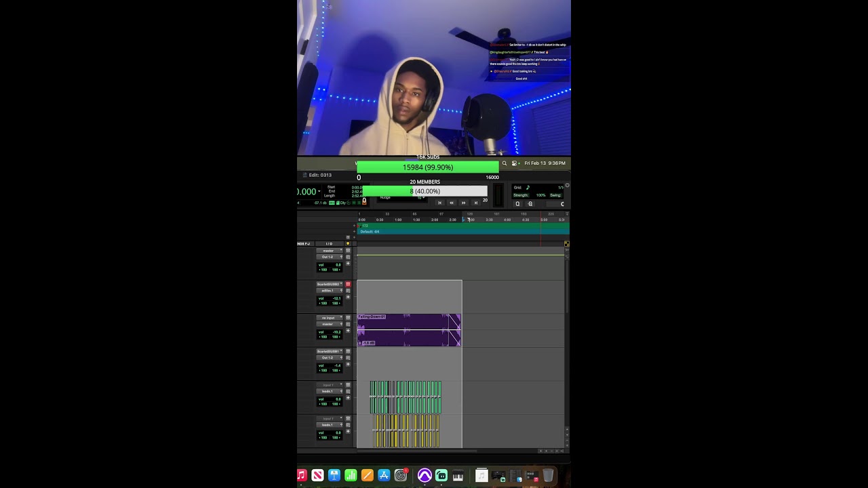Click the second Q quantize button with minus

click(x=530, y=204)
